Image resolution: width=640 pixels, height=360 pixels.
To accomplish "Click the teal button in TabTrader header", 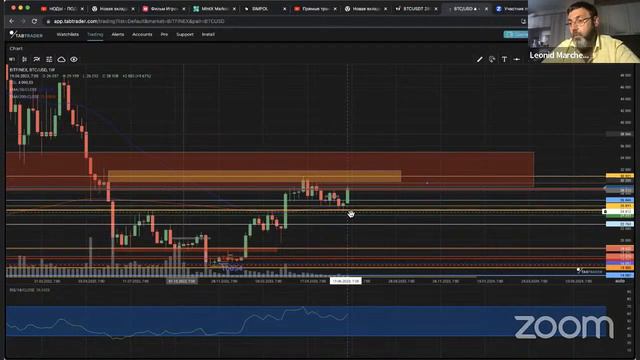I will [516, 35].
